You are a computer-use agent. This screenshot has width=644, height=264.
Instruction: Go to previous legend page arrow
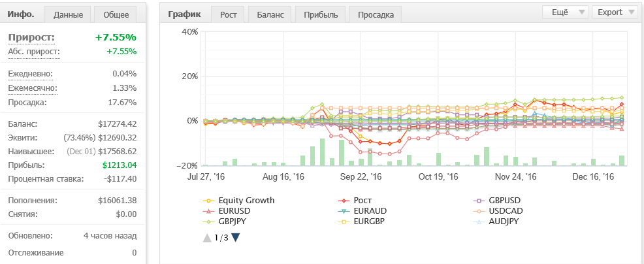(x=208, y=238)
